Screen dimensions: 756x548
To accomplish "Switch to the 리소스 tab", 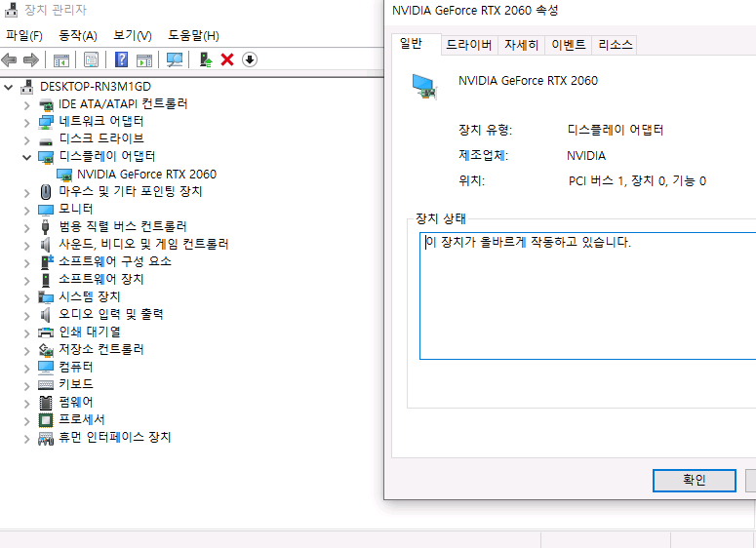I will tap(615, 45).
